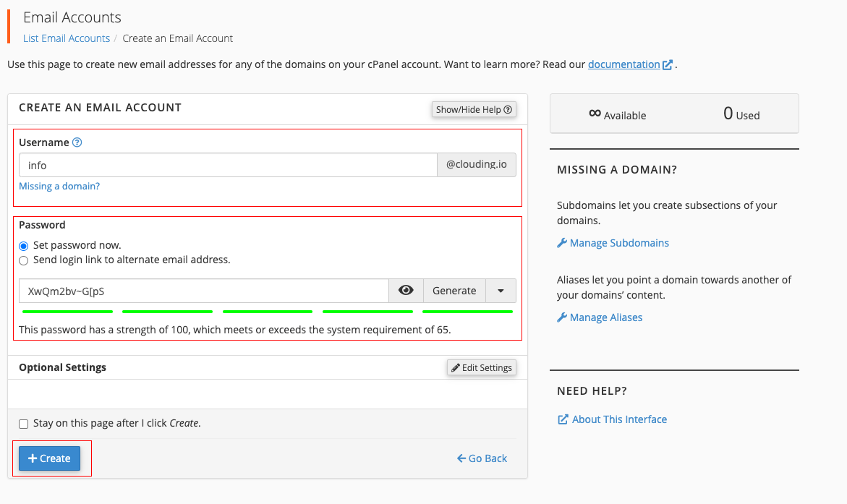Open About This Interface link
This screenshot has width=847, height=504.
click(612, 419)
